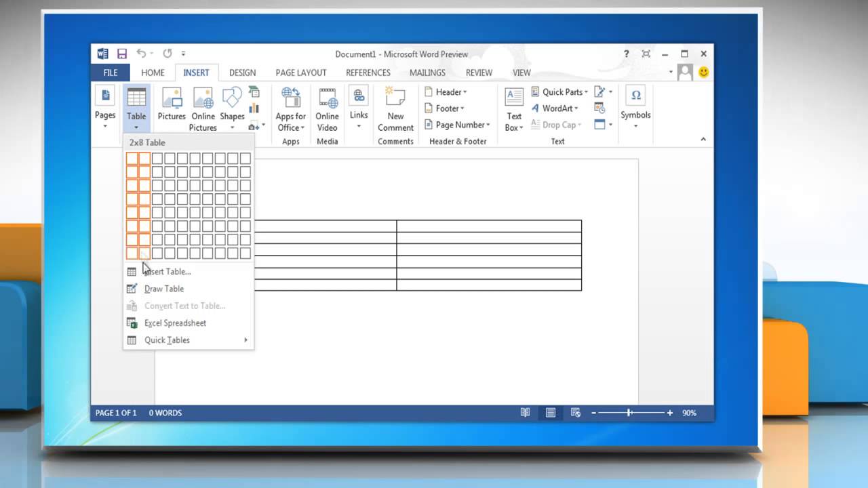
Task: Open Apps for Office
Action: (290, 109)
